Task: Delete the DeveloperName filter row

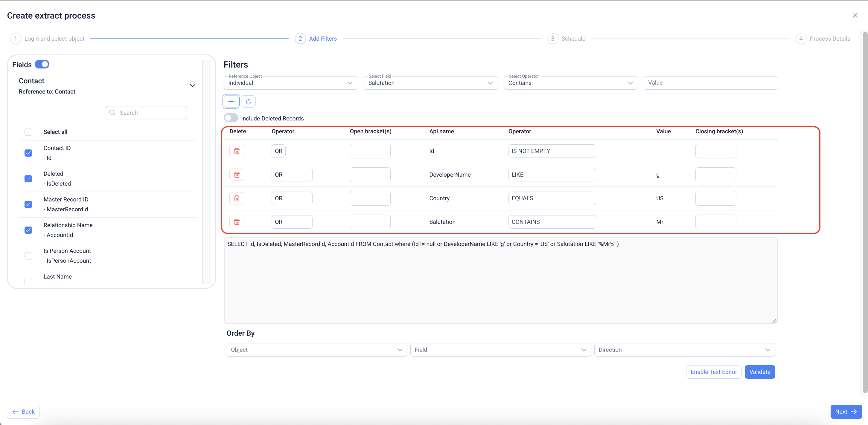Action: pyautogui.click(x=237, y=175)
